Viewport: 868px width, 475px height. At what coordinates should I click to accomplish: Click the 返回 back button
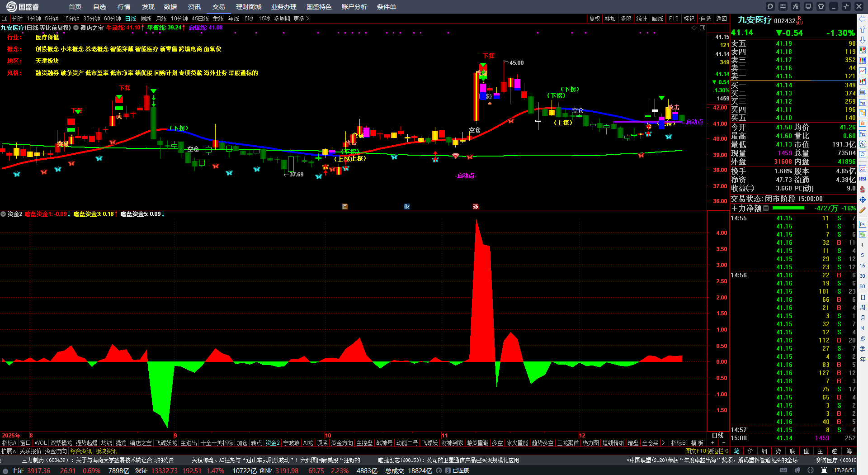(x=722, y=19)
